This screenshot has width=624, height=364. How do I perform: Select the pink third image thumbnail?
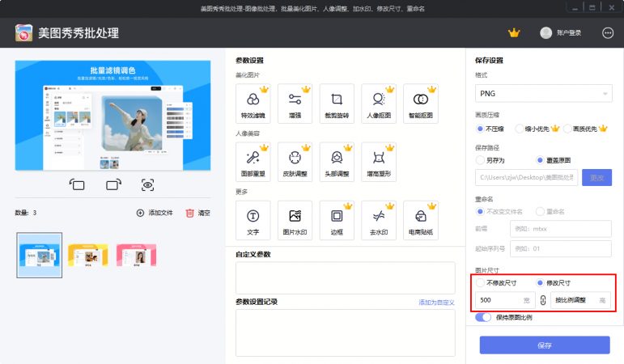[x=136, y=256]
